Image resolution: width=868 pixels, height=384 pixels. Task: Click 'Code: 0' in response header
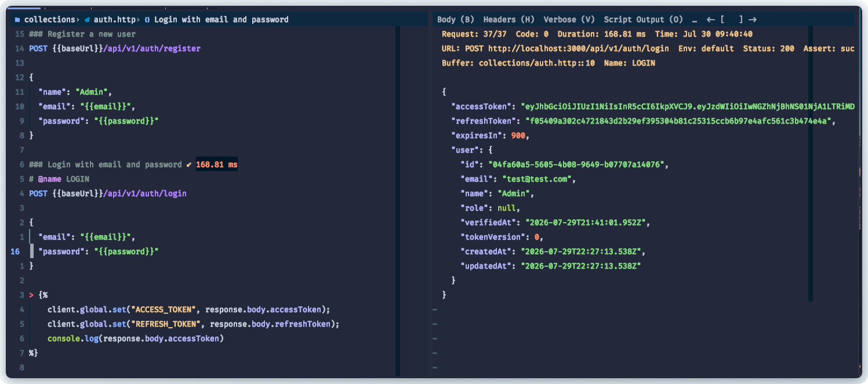click(x=532, y=34)
